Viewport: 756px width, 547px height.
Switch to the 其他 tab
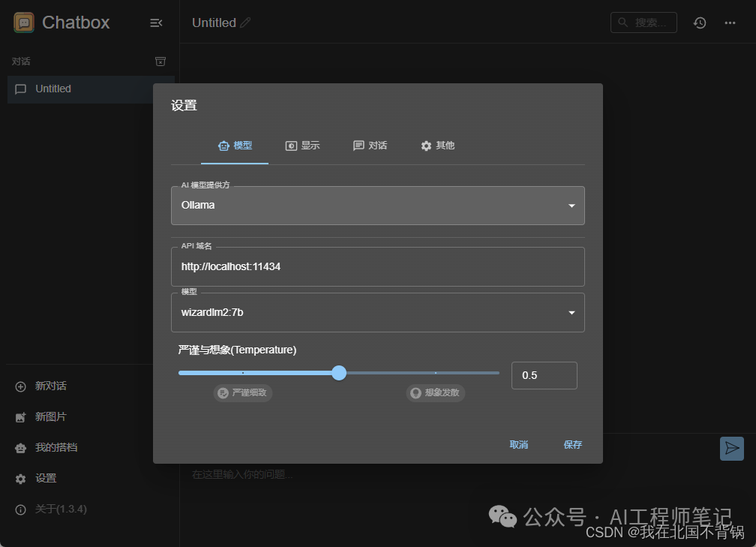click(437, 146)
